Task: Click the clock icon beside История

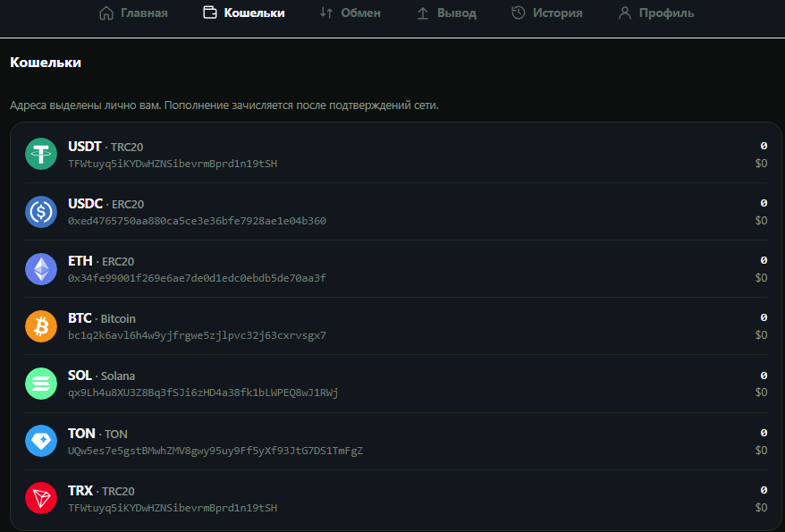Action: tap(519, 13)
